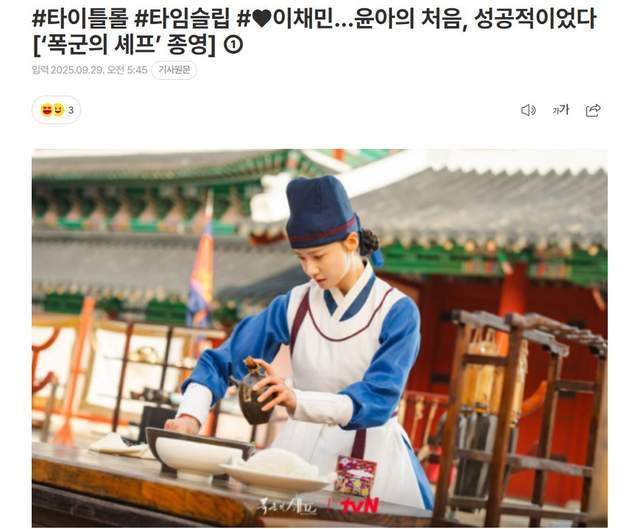Click the black heart symbol in the headline

262,19
